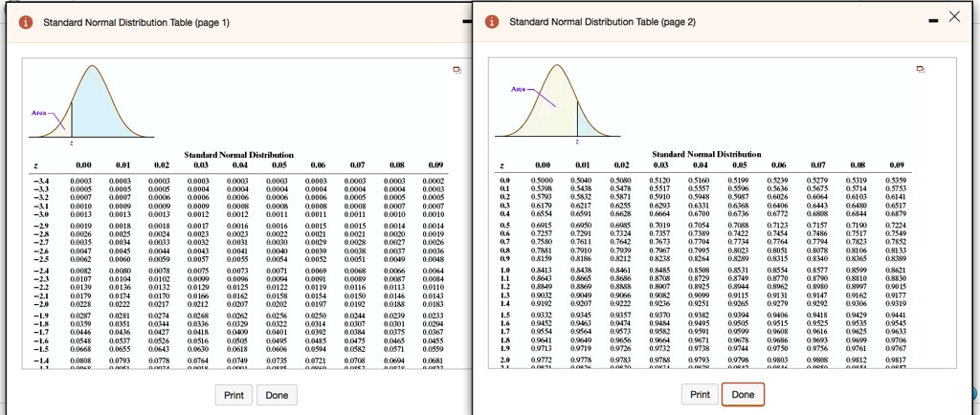Click the 1.5 row label on page 2

coord(505,316)
